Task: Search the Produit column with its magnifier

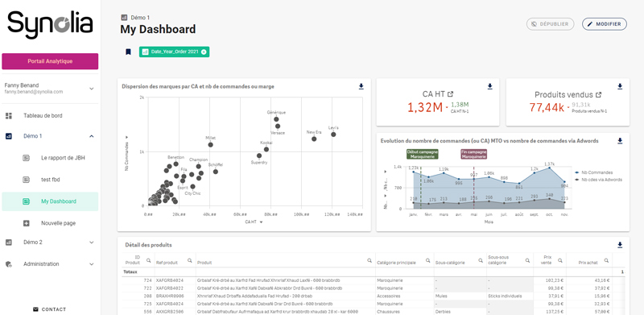Action: 369,260
